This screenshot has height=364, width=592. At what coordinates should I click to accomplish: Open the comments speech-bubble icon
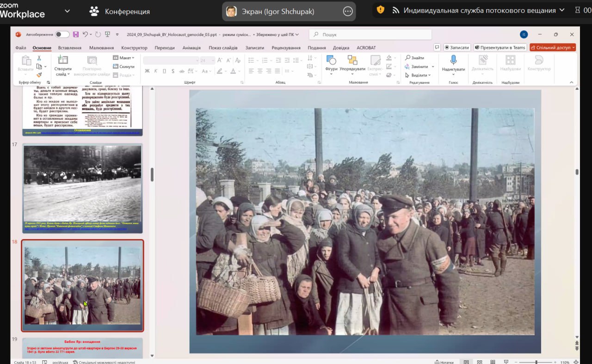[x=437, y=47]
